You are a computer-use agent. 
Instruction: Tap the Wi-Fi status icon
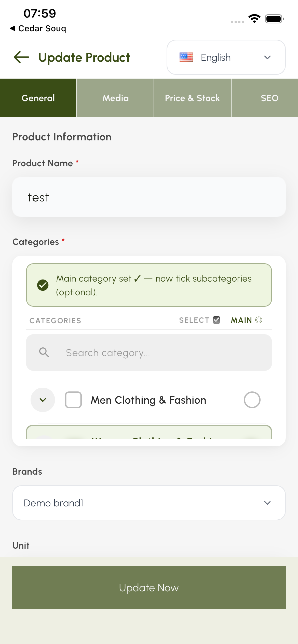click(x=254, y=19)
